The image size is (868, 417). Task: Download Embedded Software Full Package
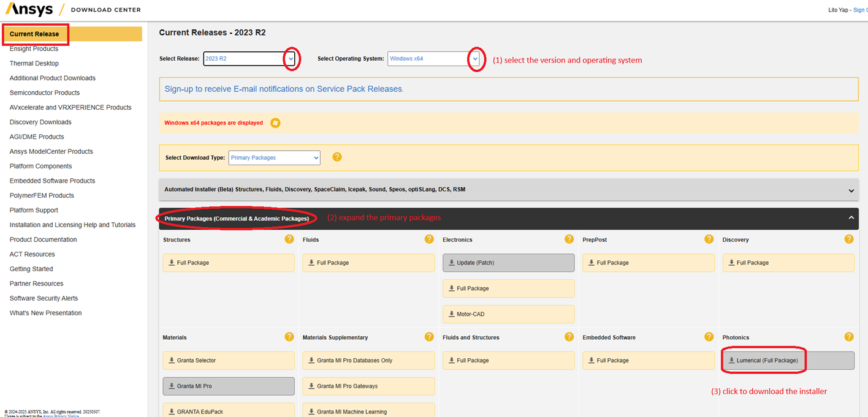pyautogui.click(x=649, y=361)
